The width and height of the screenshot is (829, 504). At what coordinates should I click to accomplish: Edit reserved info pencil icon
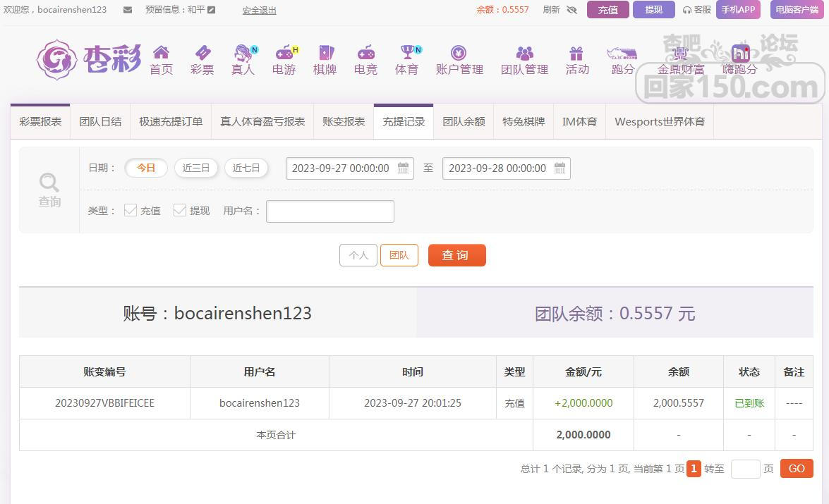[x=212, y=9]
